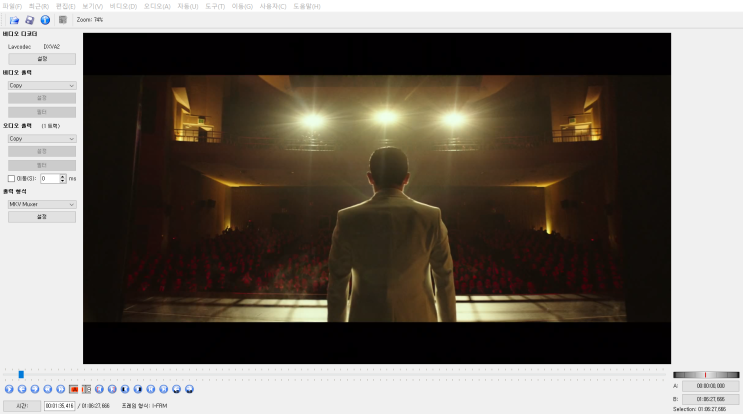The height and width of the screenshot is (414, 743).
Task: Decrease the audio shift ms value
Action: tap(63, 181)
